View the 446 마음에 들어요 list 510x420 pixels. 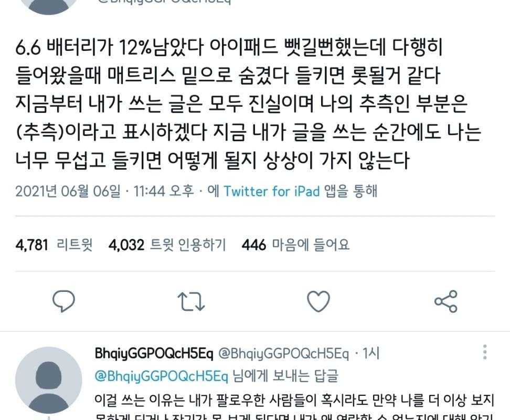295,245
